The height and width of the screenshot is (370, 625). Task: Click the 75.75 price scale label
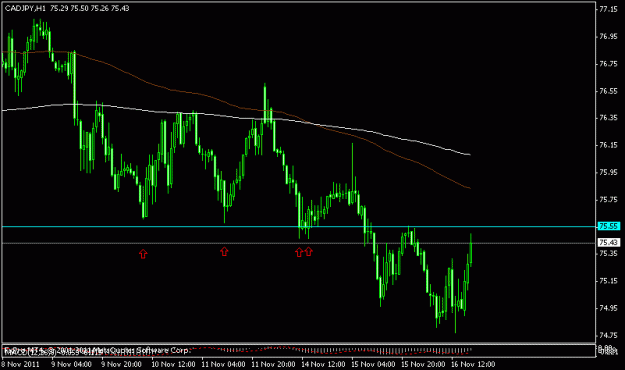click(x=608, y=199)
